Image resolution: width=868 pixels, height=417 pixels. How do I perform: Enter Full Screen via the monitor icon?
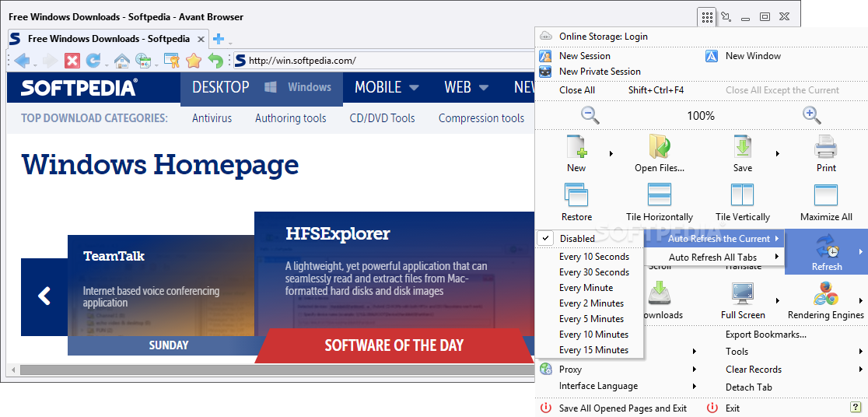[x=743, y=293]
